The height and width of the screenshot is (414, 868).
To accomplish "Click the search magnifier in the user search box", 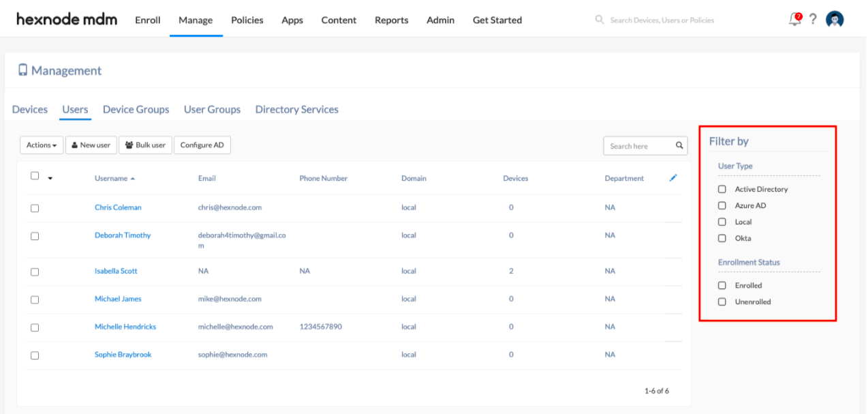I will [x=679, y=145].
